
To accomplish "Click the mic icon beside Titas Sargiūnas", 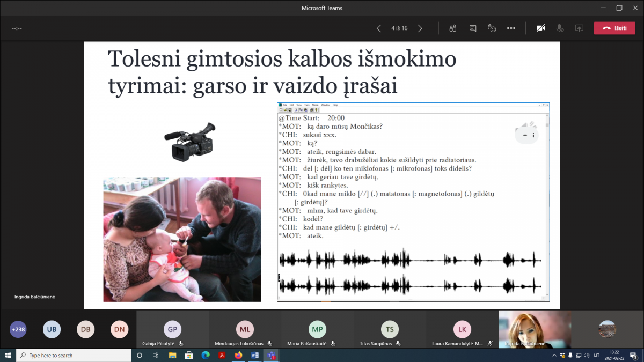I will click(399, 343).
